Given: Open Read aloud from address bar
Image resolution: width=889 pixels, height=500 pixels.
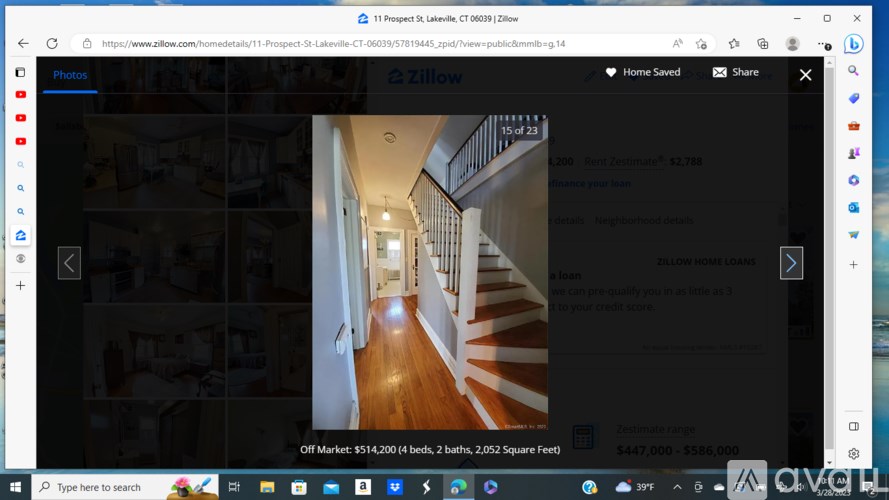Looking at the screenshot, I should click(678, 44).
